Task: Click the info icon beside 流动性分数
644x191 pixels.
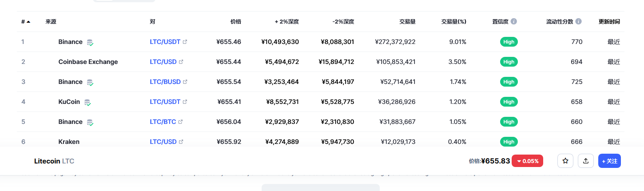Action: pyautogui.click(x=578, y=21)
